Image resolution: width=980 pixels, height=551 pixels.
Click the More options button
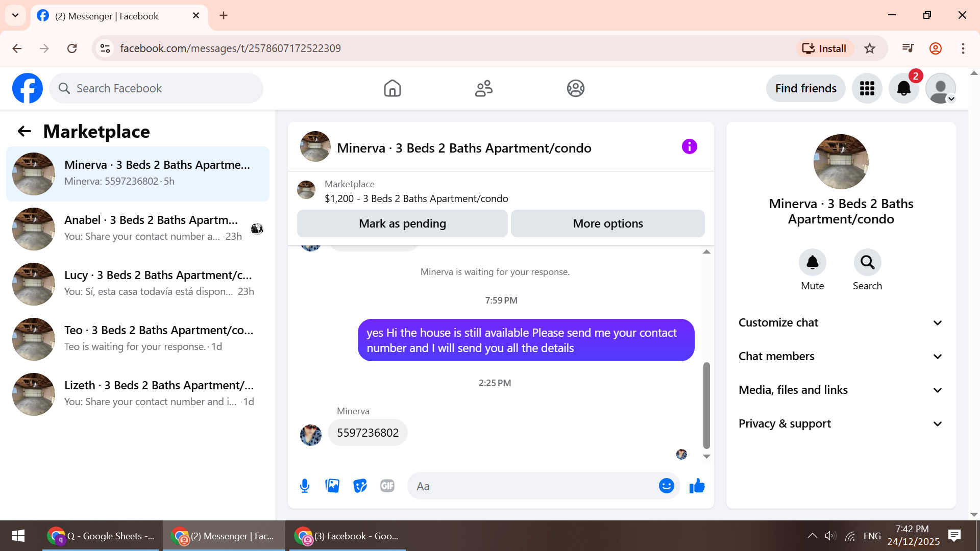pos(607,223)
